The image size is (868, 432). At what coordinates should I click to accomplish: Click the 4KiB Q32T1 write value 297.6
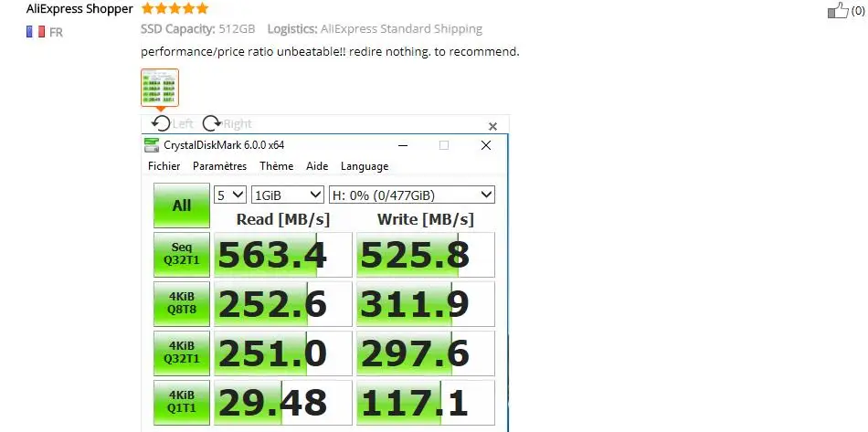[x=425, y=353]
